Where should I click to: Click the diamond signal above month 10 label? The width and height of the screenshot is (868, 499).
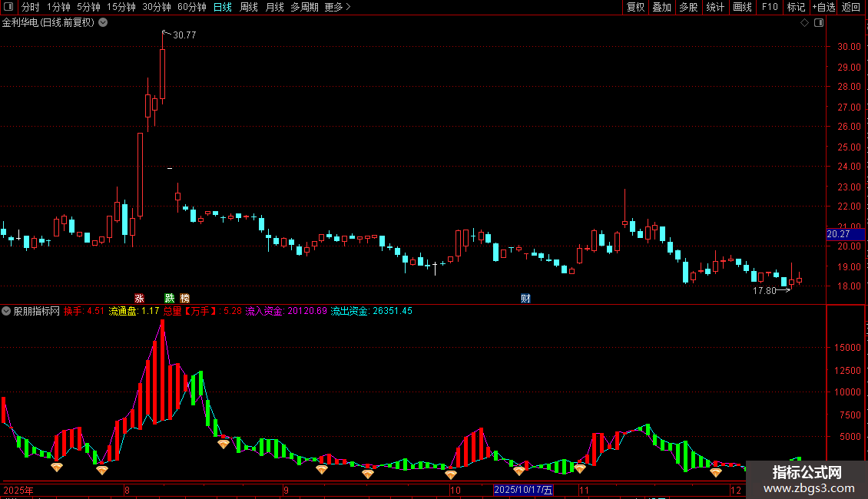(x=451, y=474)
